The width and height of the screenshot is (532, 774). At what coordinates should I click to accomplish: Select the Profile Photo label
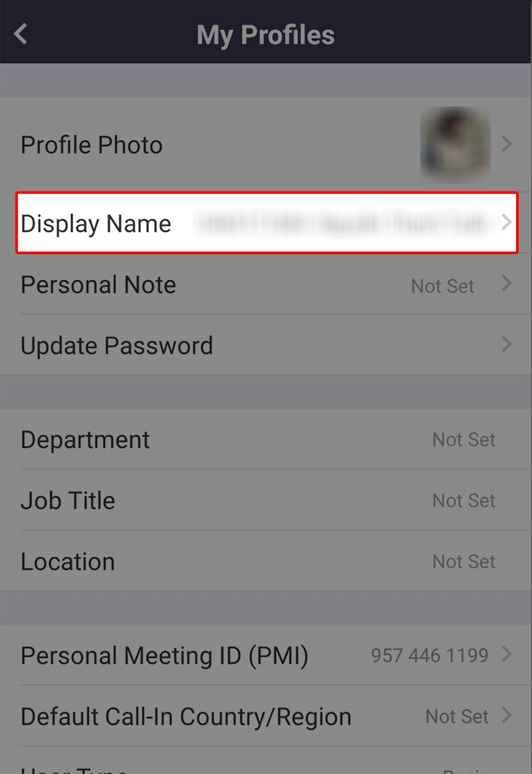pyautogui.click(x=91, y=145)
